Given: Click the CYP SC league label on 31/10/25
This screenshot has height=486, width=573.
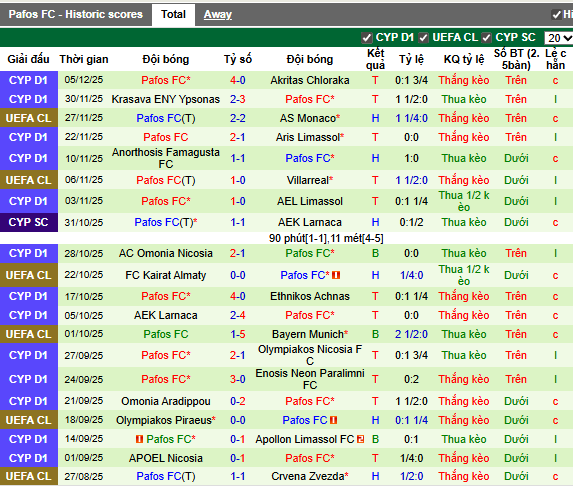Looking at the screenshot, I should point(29,222).
